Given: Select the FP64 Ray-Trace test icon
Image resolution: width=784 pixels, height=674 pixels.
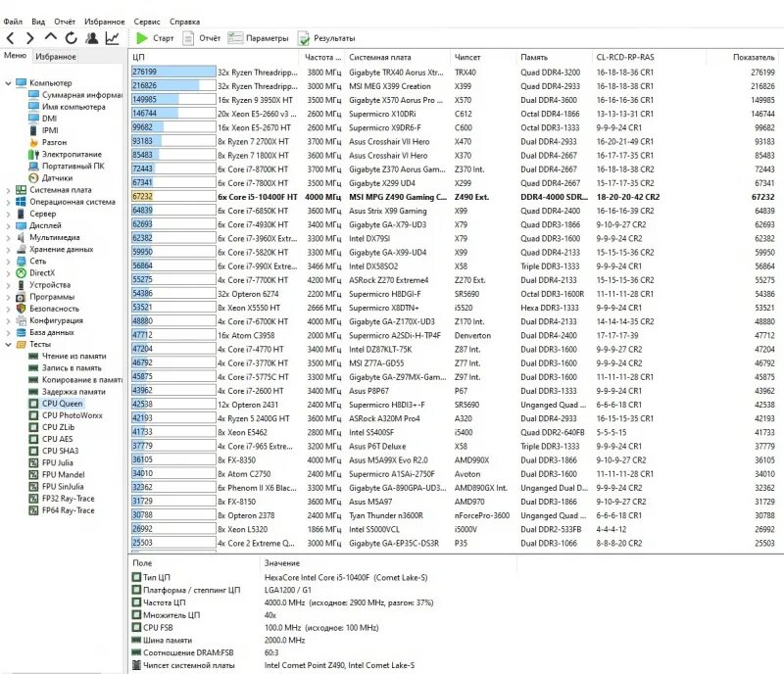Looking at the screenshot, I should tap(33, 510).
